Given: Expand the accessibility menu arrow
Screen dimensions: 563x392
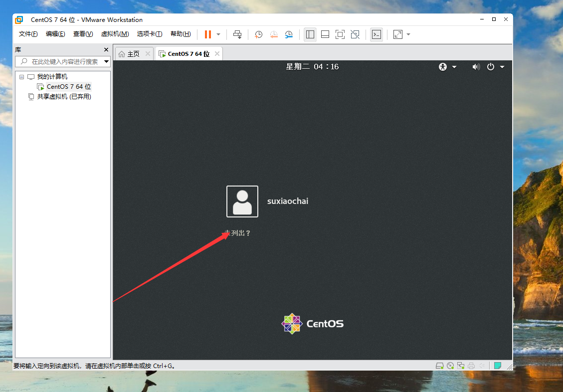Looking at the screenshot, I should (454, 67).
